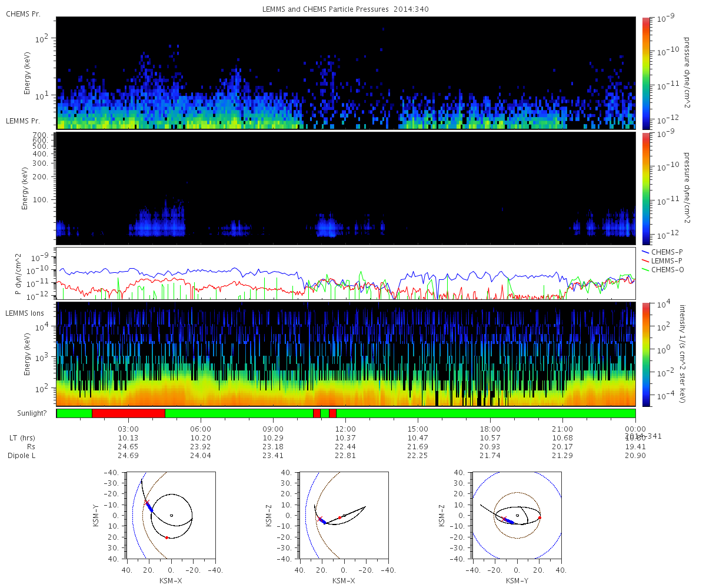Click Rs value 19.41

[635, 447]
